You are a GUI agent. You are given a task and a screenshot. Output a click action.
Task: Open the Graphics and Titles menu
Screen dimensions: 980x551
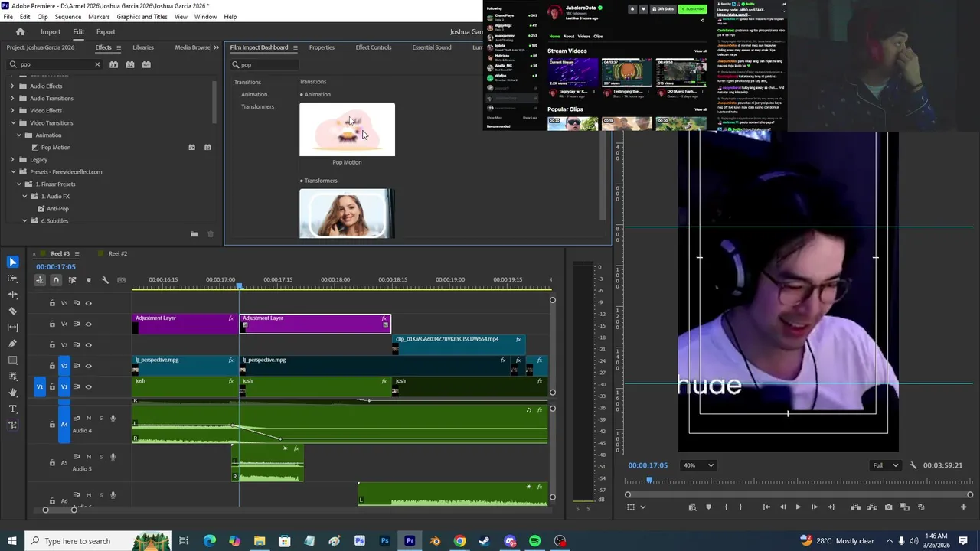point(142,16)
